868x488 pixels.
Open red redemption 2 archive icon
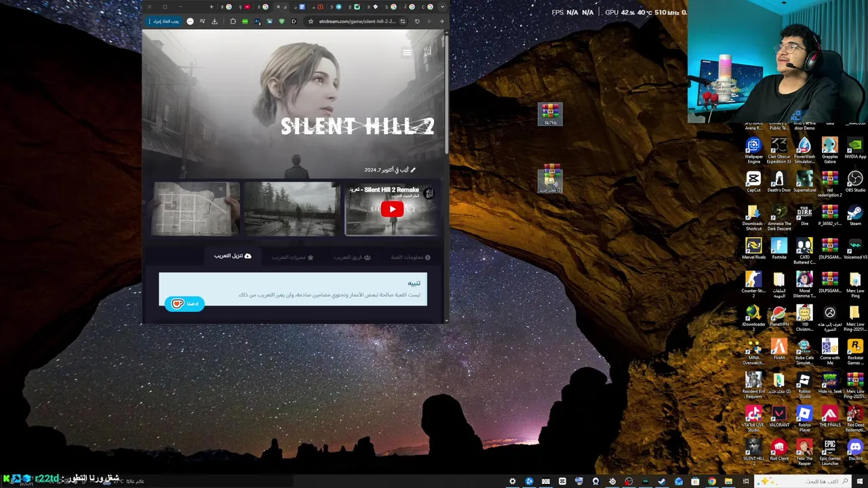click(830, 184)
